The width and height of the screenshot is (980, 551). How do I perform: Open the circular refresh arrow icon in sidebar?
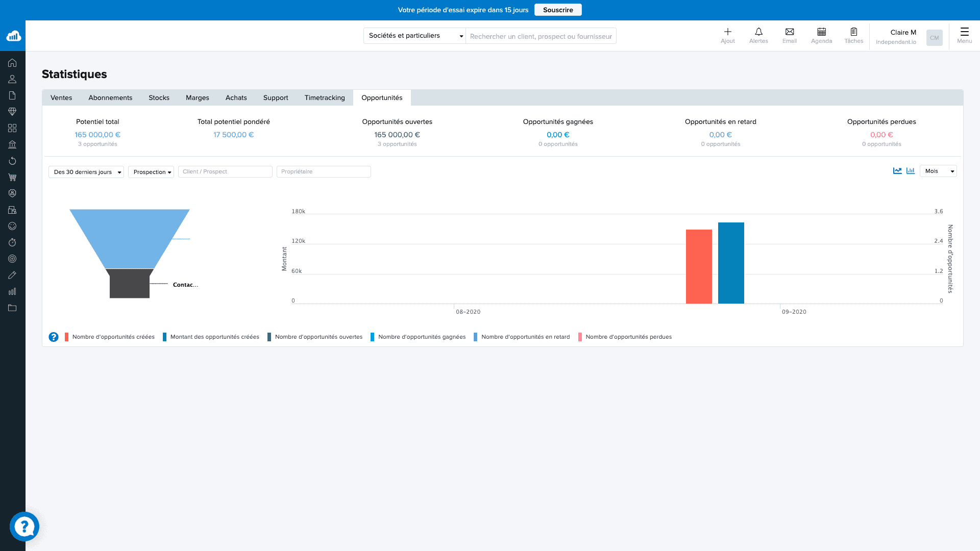[x=12, y=161]
